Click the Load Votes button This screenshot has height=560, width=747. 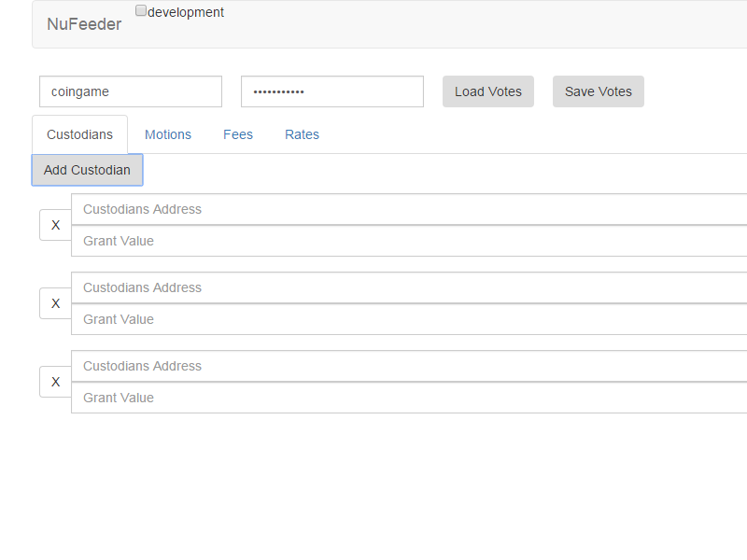point(488,91)
